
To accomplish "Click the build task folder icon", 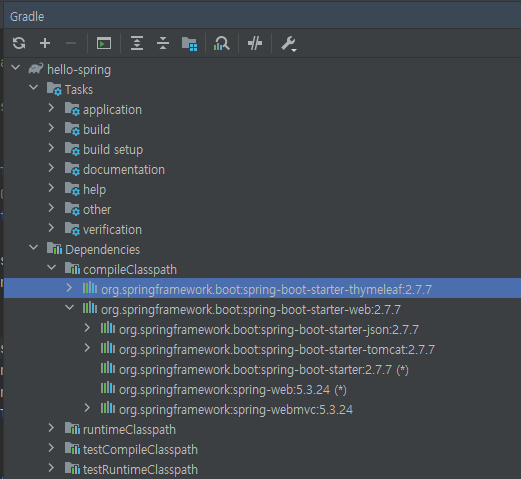I will tap(72, 129).
